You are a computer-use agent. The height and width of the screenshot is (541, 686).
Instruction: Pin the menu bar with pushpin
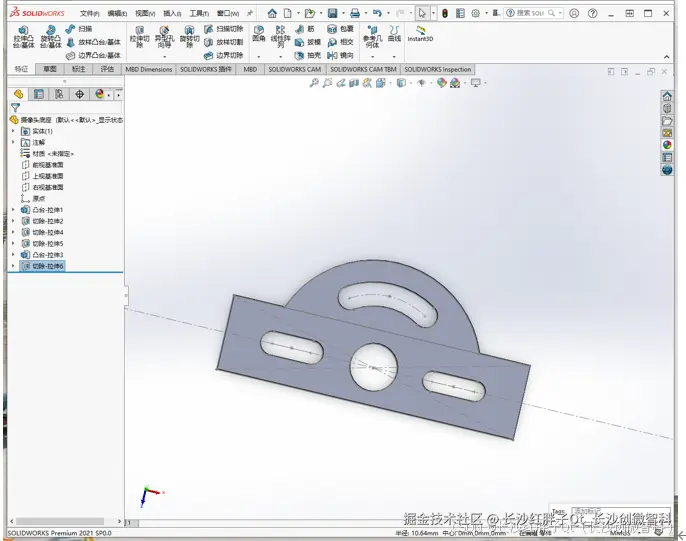pyautogui.click(x=250, y=14)
